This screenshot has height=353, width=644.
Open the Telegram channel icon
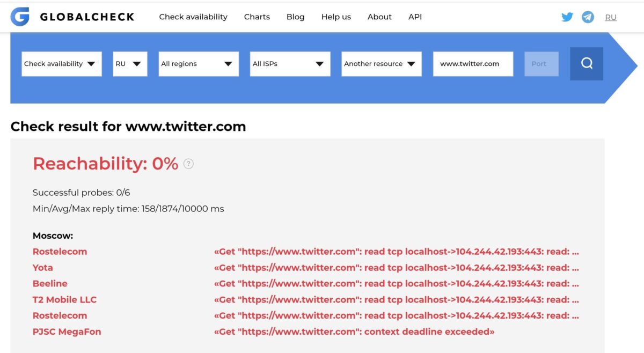pyautogui.click(x=588, y=17)
